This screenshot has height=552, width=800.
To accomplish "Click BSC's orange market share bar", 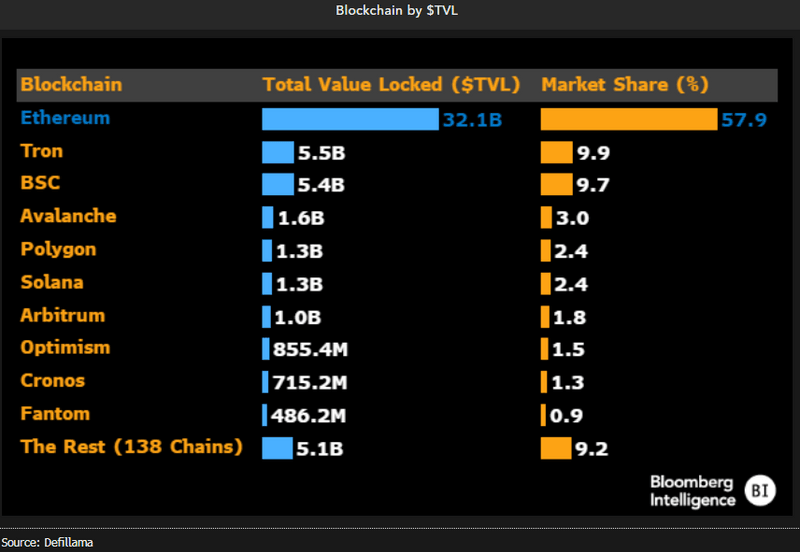I will (x=557, y=184).
